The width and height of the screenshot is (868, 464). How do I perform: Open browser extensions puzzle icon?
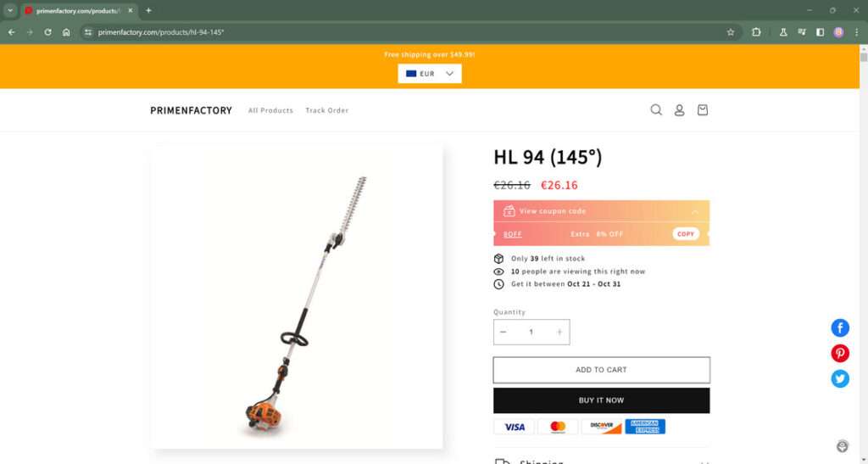(756, 32)
